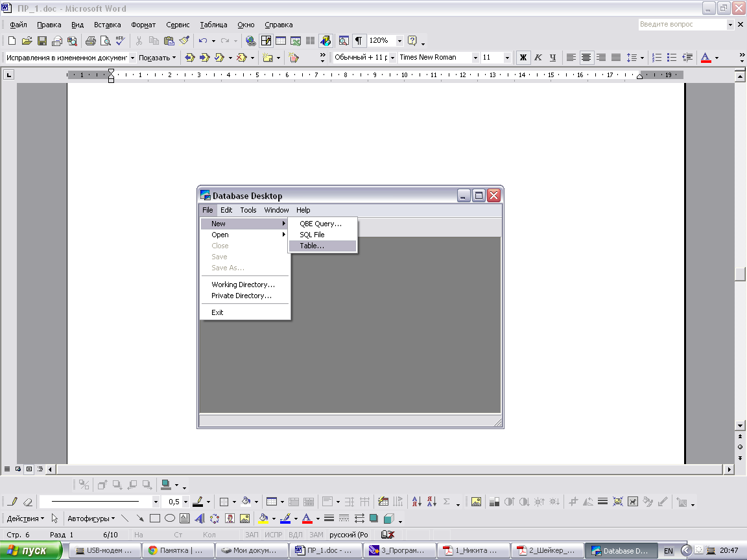The height and width of the screenshot is (560, 747).
Task: Open the reviewing display mode dropdown
Action: pyautogui.click(x=132, y=58)
